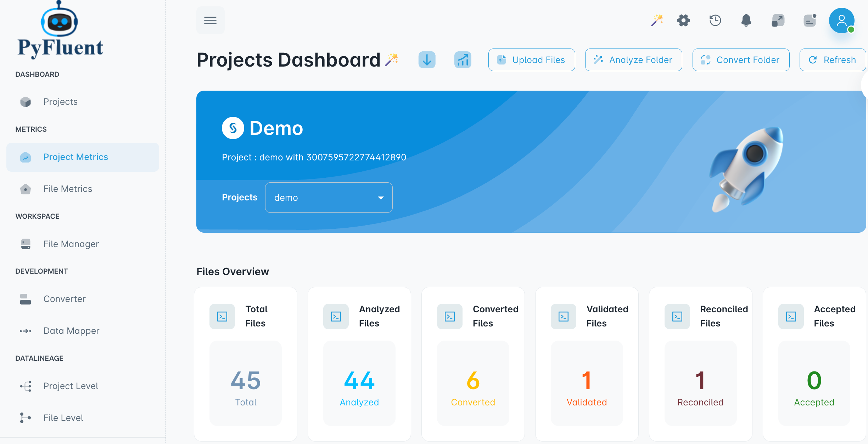This screenshot has width=868, height=444.
Task: Click the project ID text under Demo
Action: [314, 157]
